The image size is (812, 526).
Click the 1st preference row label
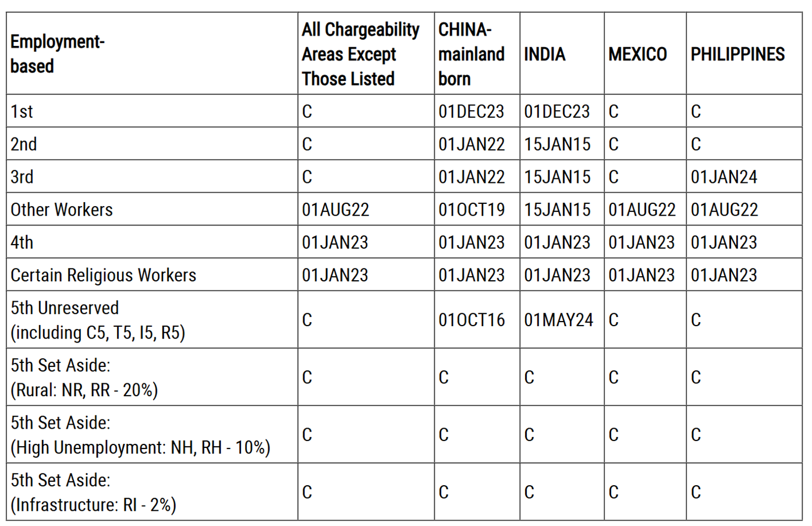click(x=22, y=111)
